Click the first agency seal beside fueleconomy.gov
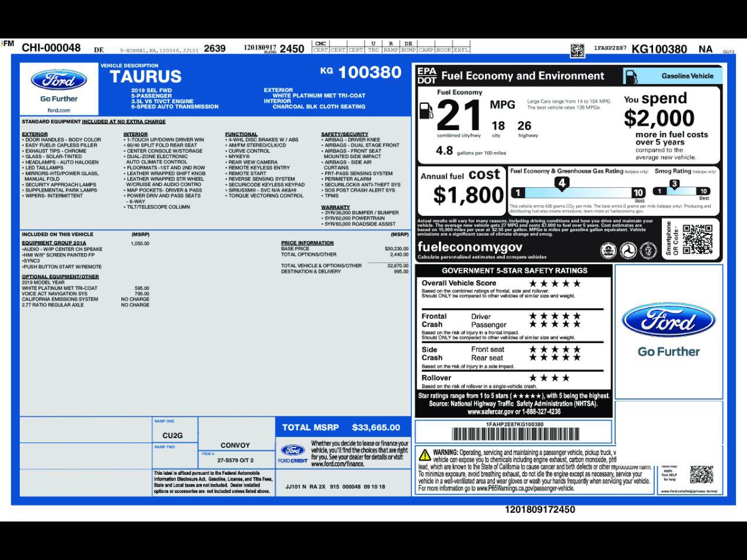The image size is (747, 560). tap(609, 251)
